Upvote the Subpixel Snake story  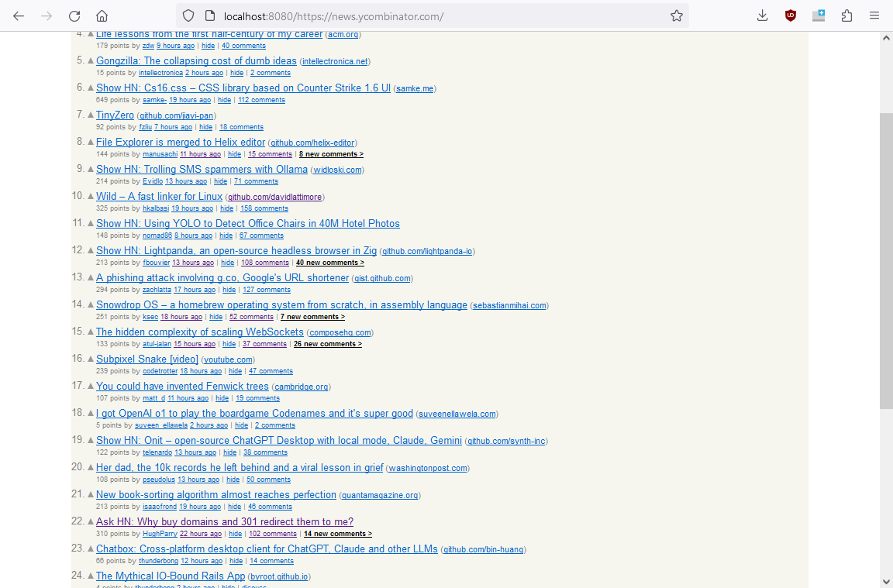[x=90, y=359]
